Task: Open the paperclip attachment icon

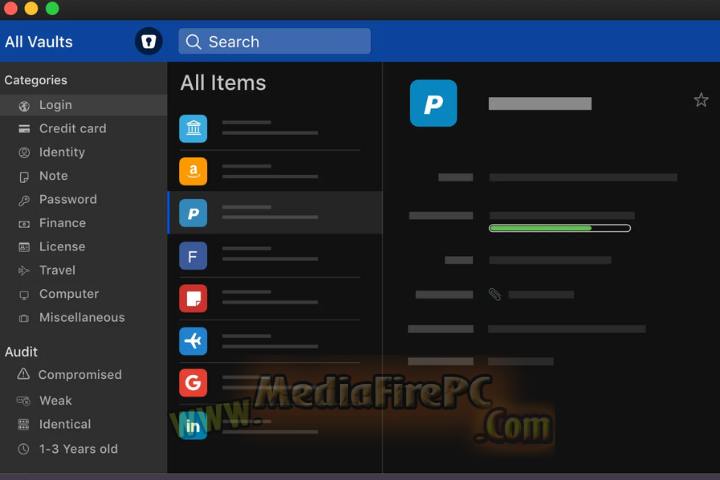Action: (495, 294)
